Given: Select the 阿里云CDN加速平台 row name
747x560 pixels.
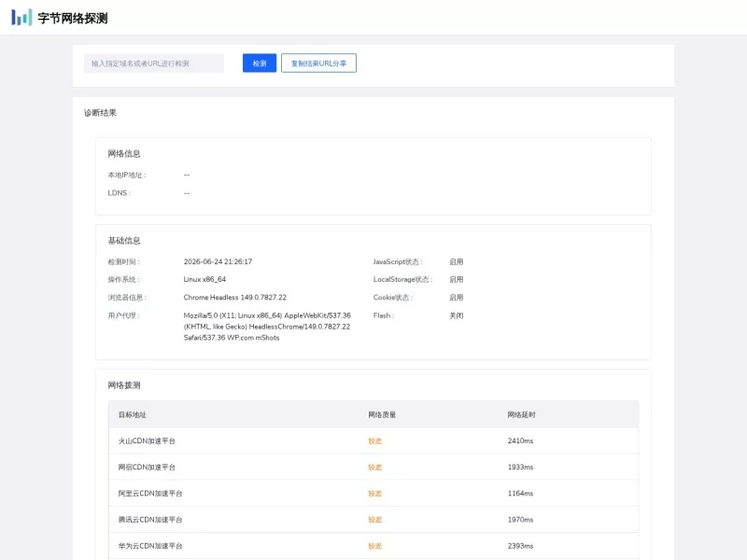Looking at the screenshot, I should coord(150,494).
